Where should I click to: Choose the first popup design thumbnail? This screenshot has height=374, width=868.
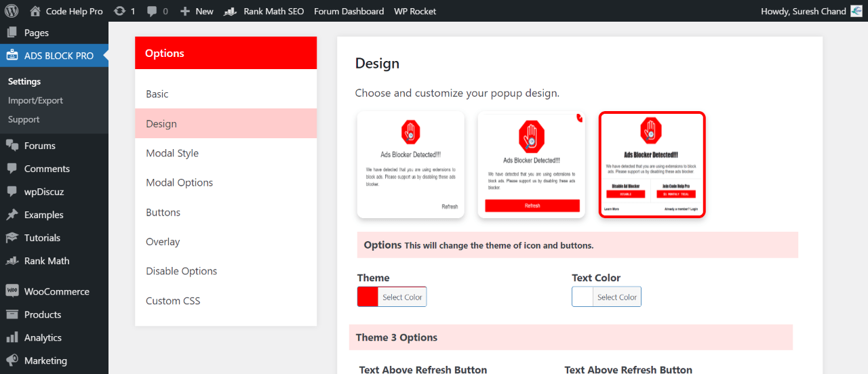[411, 165]
